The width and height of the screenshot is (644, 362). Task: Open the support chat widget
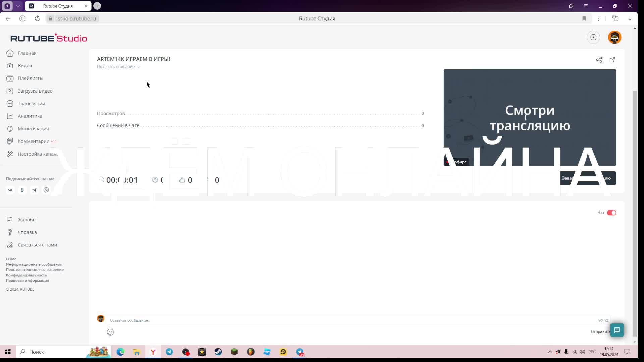tap(617, 330)
